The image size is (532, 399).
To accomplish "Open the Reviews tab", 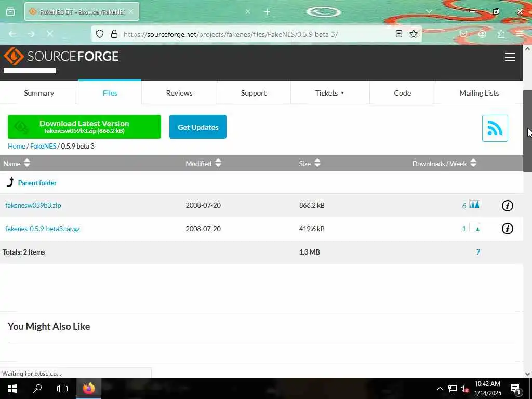I will click(x=179, y=93).
